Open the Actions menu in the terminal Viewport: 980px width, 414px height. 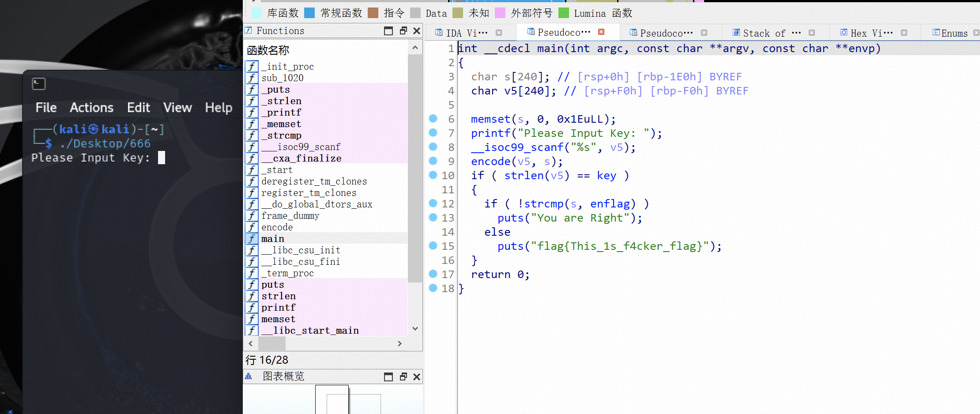(x=91, y=108)
